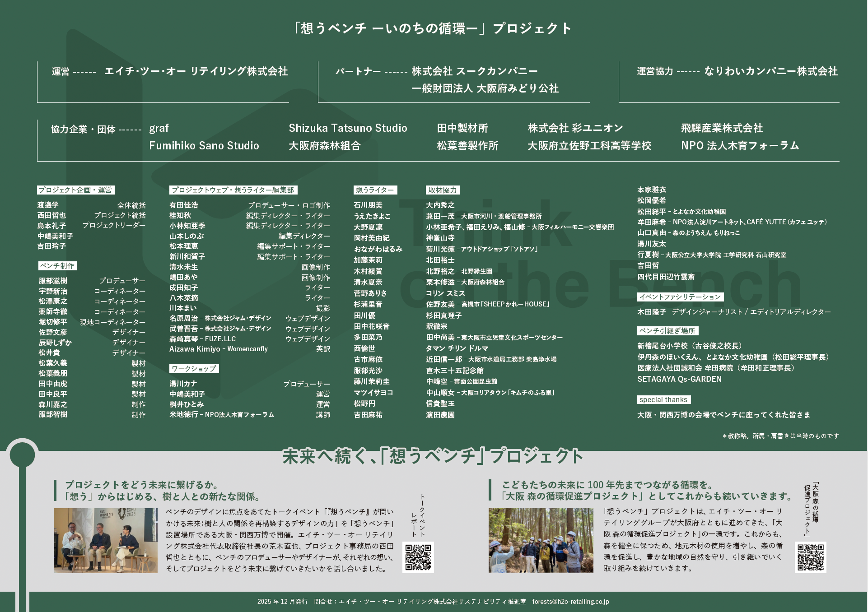
Task: Click the 'ベンチ制作' section label
Action: tap(57, 266)
